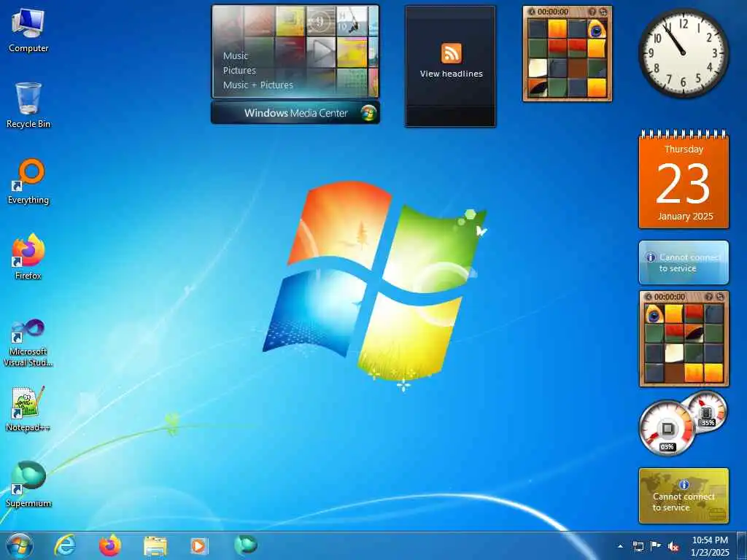Open Pictures in Media Center gadget
Image resolution: width=747 pixels, height=560 pixels.
[x=239, y=71]
